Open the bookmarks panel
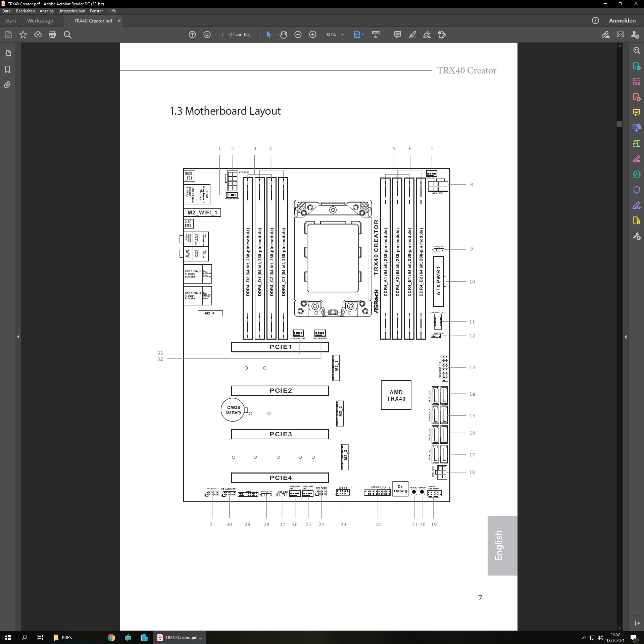 (7, 69)
